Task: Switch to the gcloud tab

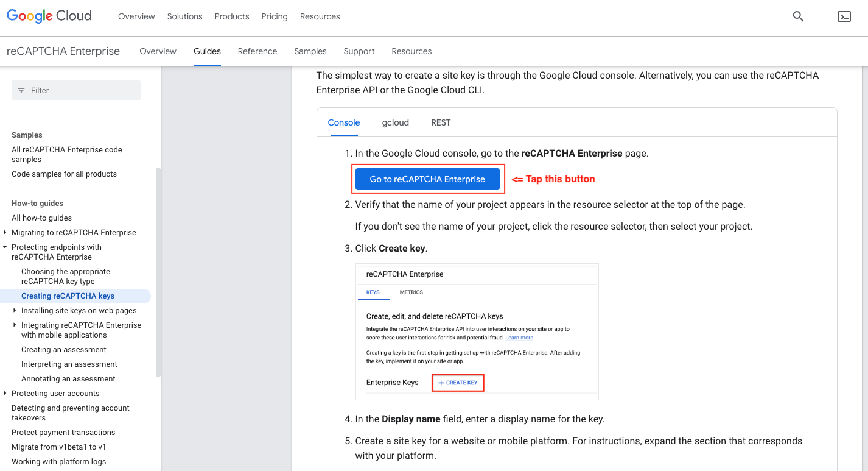Action: tap(395, 122)
